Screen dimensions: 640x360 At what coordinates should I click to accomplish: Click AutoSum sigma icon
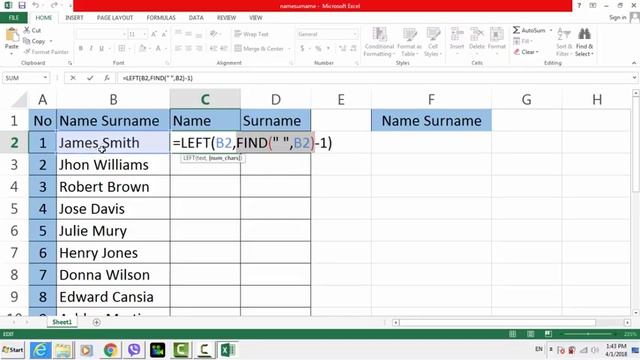point(516,30)
